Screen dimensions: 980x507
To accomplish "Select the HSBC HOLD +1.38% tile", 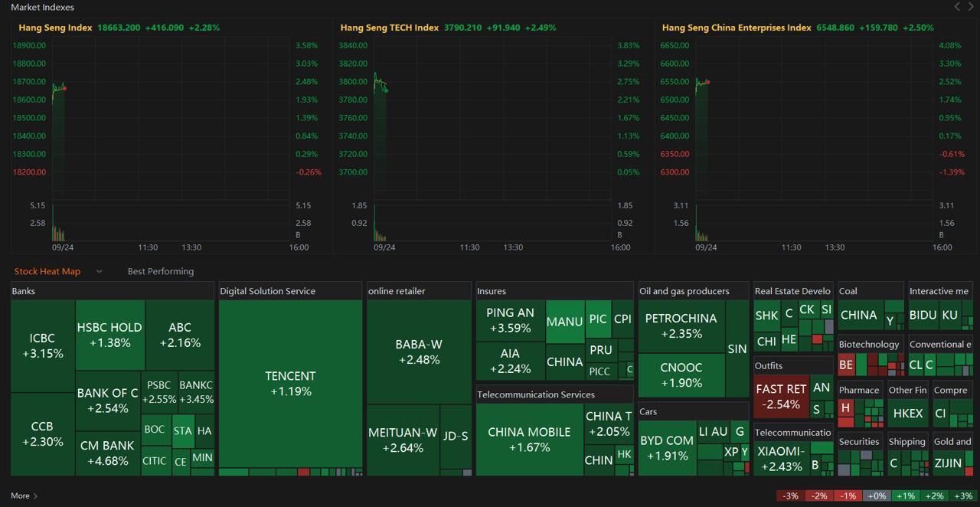I will click(x=109, y=335).
